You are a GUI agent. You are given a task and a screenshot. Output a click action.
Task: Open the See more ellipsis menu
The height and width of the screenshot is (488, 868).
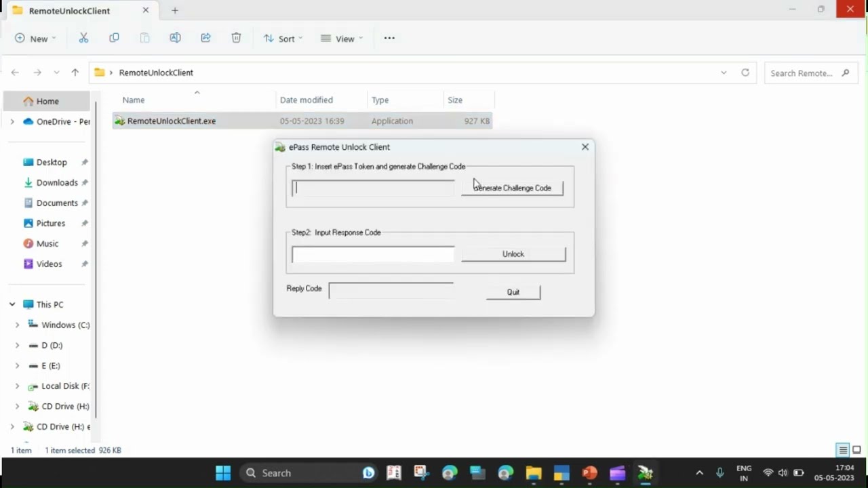point(389,38)
